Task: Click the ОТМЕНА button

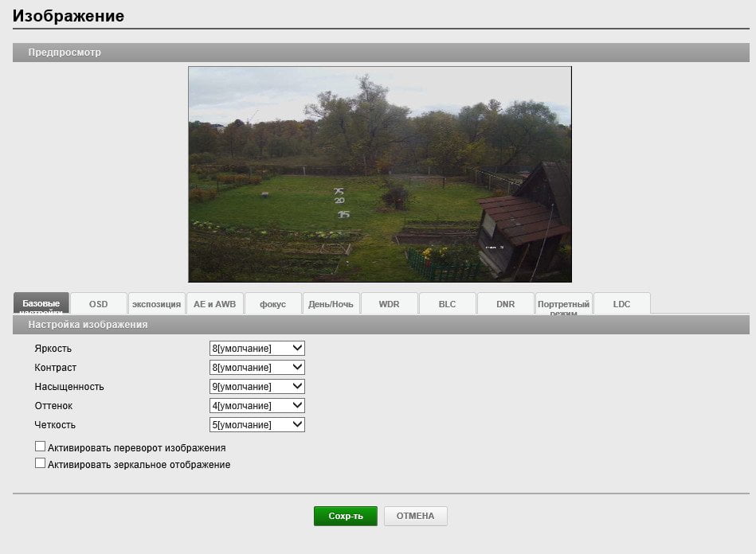Action: click(416, 516)
